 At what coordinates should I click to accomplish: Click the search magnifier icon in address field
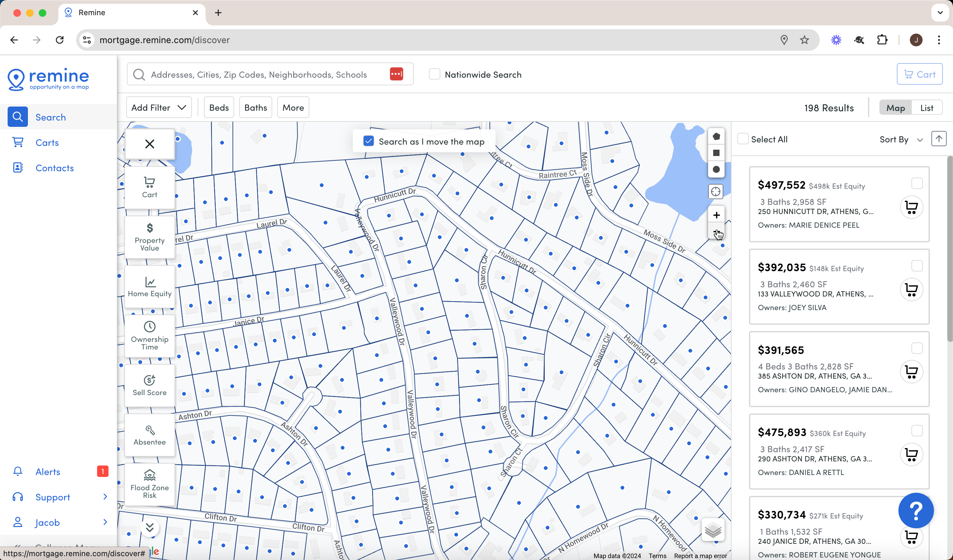[x=139, y=75]
